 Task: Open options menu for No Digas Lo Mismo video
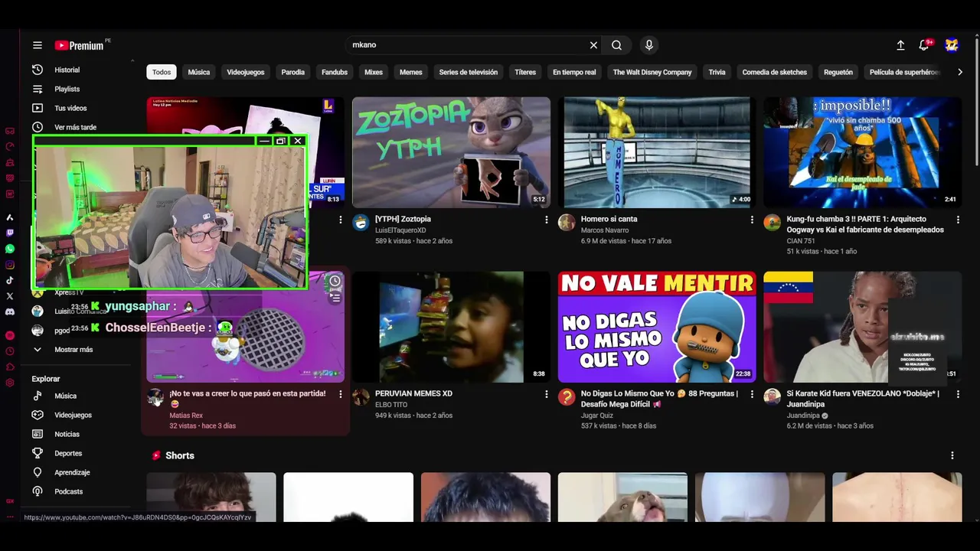click(x=752, y=394)
